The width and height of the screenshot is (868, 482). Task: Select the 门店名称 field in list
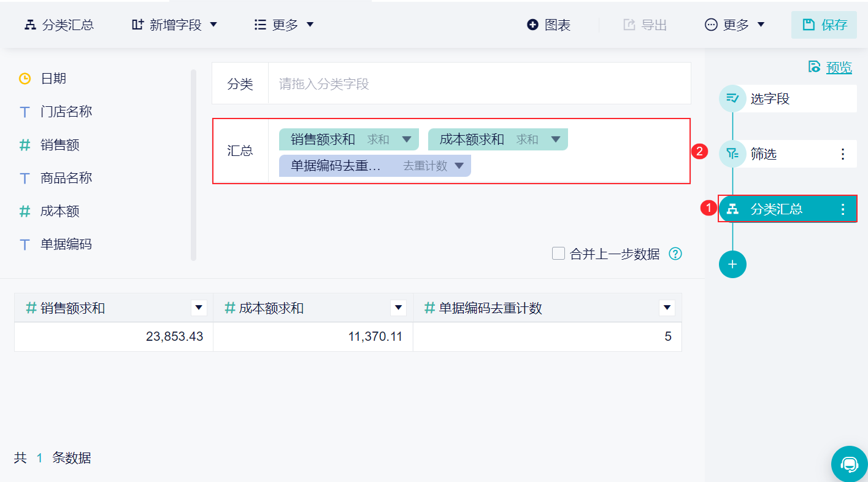pos(66,112)
